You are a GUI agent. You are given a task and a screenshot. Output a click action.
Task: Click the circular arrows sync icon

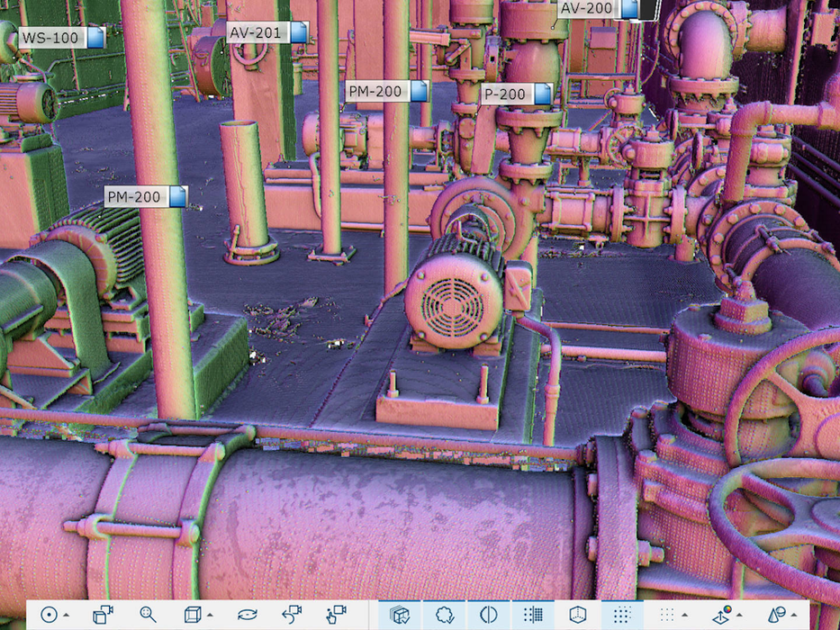pos(247,615)
